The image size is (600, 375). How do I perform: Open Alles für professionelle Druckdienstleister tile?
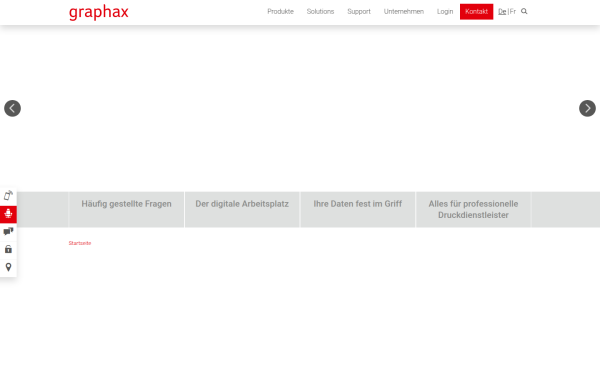point(473,209)
